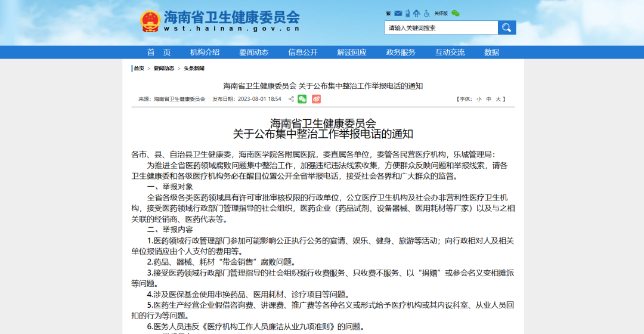Click item 5.医药生产经营企业假借咨询费

click(x=323, y=310)
